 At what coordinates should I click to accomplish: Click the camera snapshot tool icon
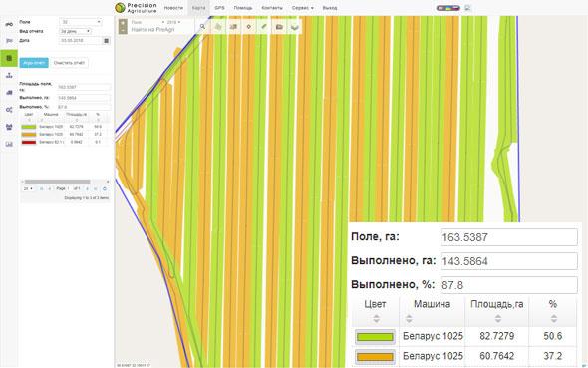(279, 27)
